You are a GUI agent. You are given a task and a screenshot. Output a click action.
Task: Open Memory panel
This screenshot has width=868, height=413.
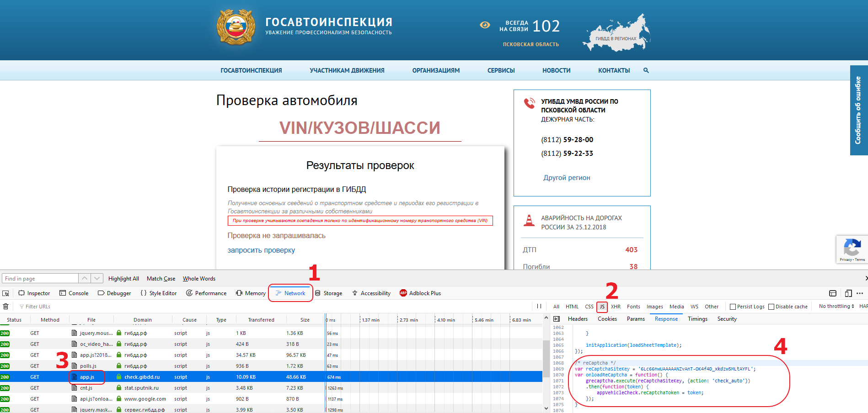pos(251,293)
